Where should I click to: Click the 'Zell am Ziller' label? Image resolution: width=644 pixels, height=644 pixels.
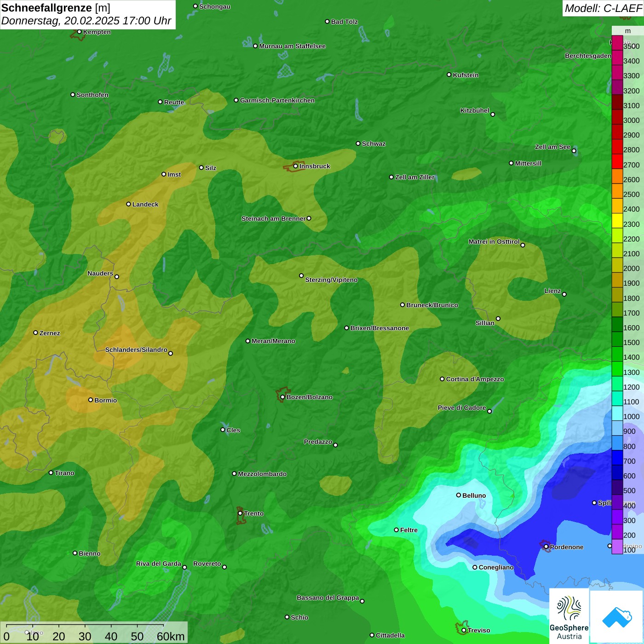tap(415, 177)
